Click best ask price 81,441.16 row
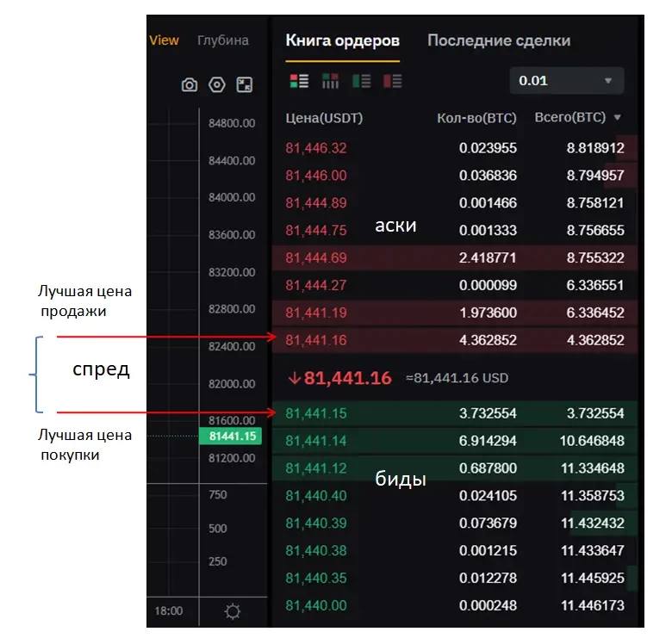The image size is (672, 638). coord(455,340)
